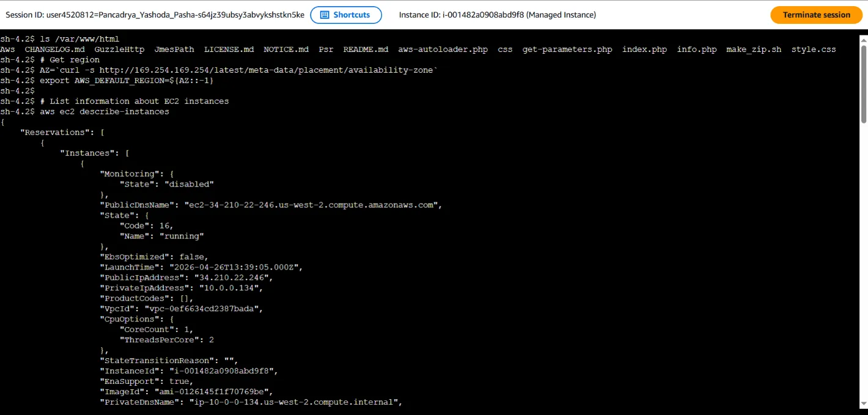868x415 pixels.
Task: Click the "EnaSupport": true line
Action: tap(147, 382)
